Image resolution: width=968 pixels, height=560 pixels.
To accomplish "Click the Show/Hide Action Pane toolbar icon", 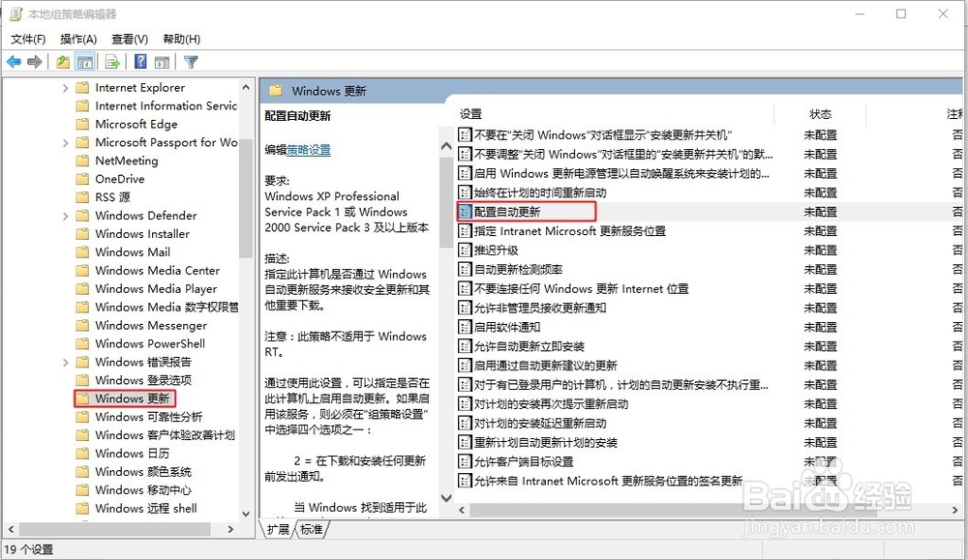I will (x=160, y=60).
